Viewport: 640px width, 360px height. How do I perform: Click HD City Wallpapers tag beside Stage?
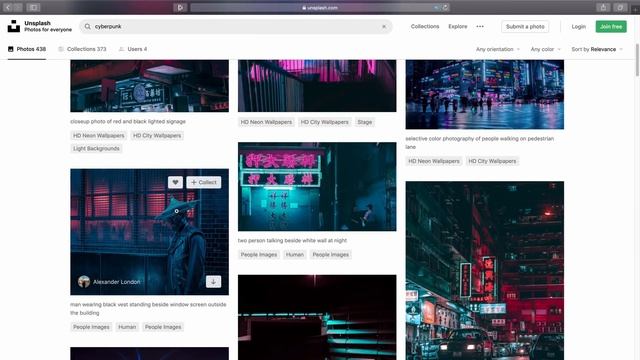[x=324, y=122]
